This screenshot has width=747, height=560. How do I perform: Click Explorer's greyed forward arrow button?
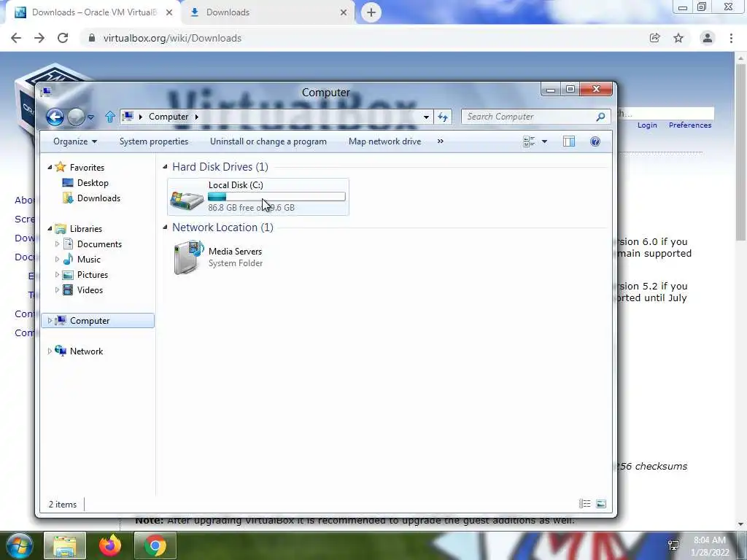[76, 117]
